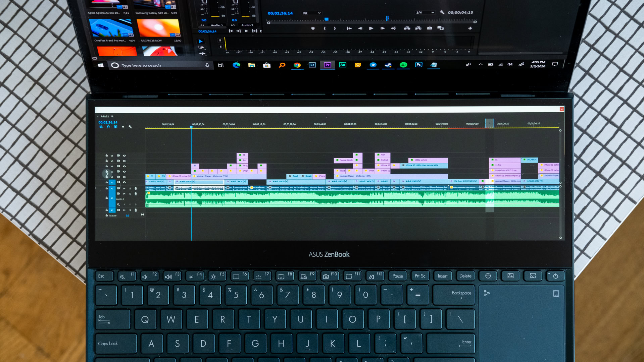Open the 1/4 playback resolution dropdown
Screen dimensions: 644x362
click(x=425, y=13)
